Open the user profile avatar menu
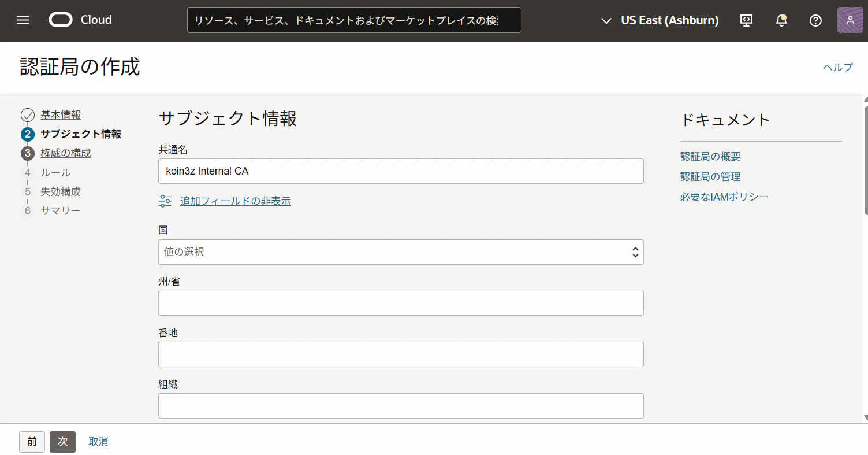The width and height of the screenshot is (868, 455). point(850,20)
